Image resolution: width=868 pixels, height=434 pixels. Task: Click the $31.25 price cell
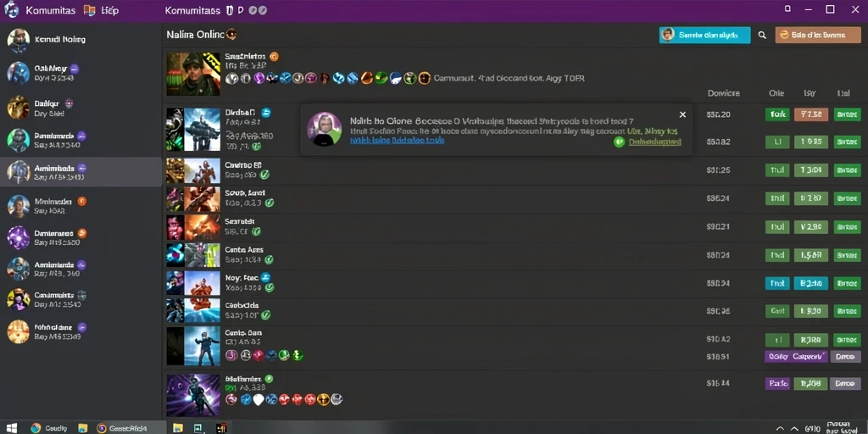coord(718,170)
